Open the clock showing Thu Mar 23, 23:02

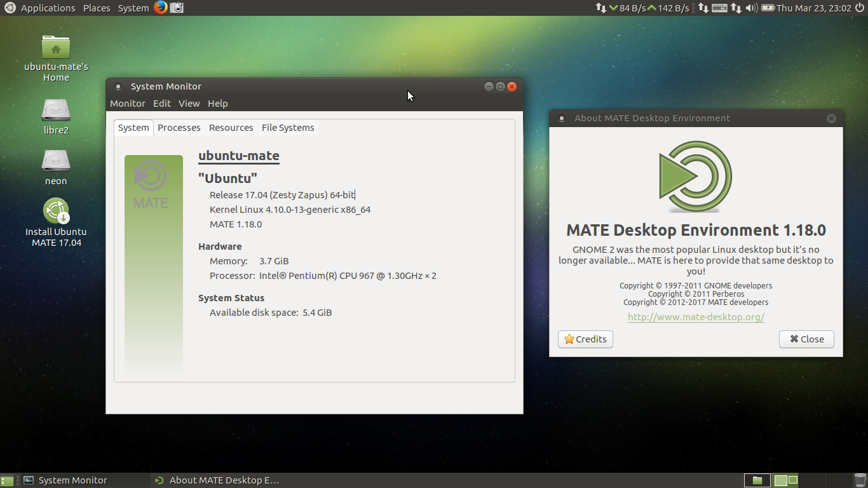point(813,8)
